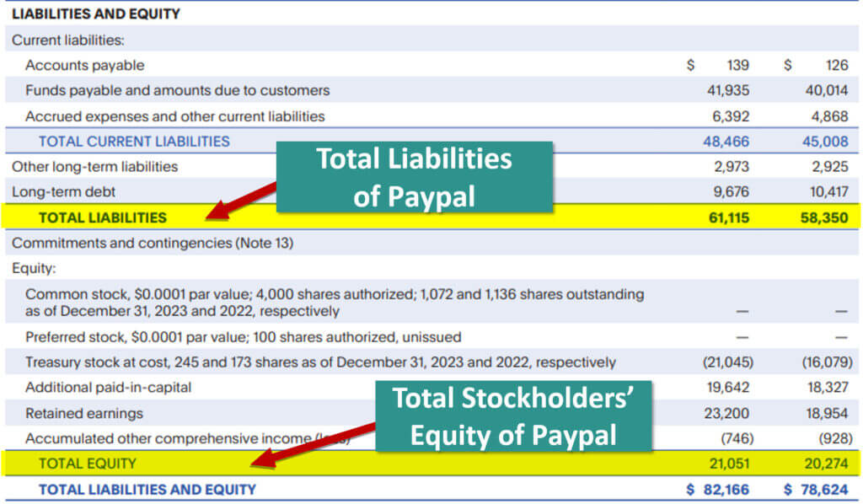Viewport: 863px width, 504px height.
Task: Select the Accounts payable row
Action: click(x=83, y=64)
